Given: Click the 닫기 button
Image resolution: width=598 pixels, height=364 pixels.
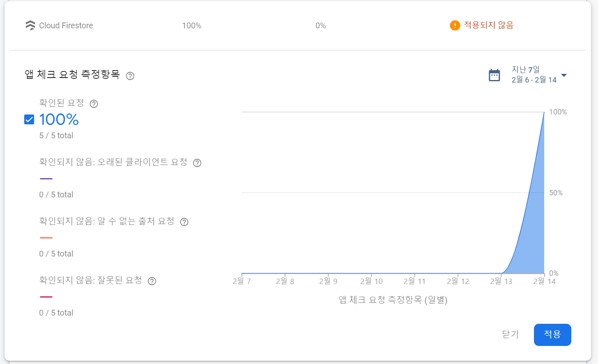Looking at the screenshot, I should (510, 334).
